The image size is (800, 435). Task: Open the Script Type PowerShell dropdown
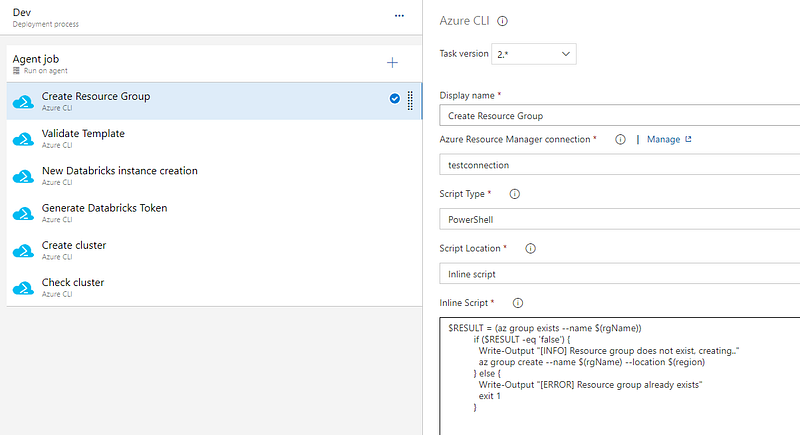(619, 218)
